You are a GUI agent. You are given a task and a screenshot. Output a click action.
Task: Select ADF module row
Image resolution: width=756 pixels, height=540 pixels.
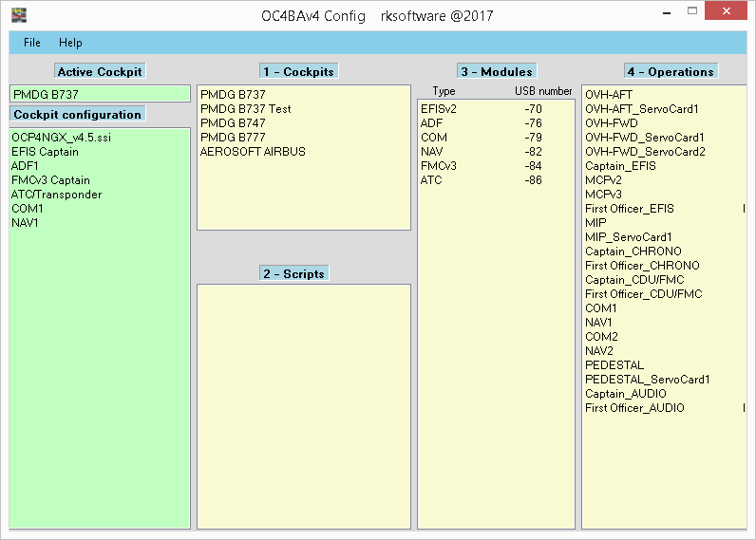coord(496,122)
